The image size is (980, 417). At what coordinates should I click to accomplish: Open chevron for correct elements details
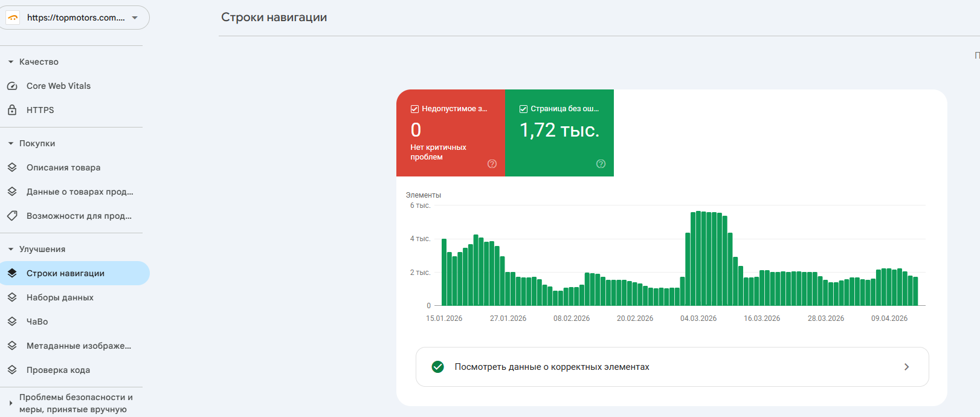click(x=906, y=367)
